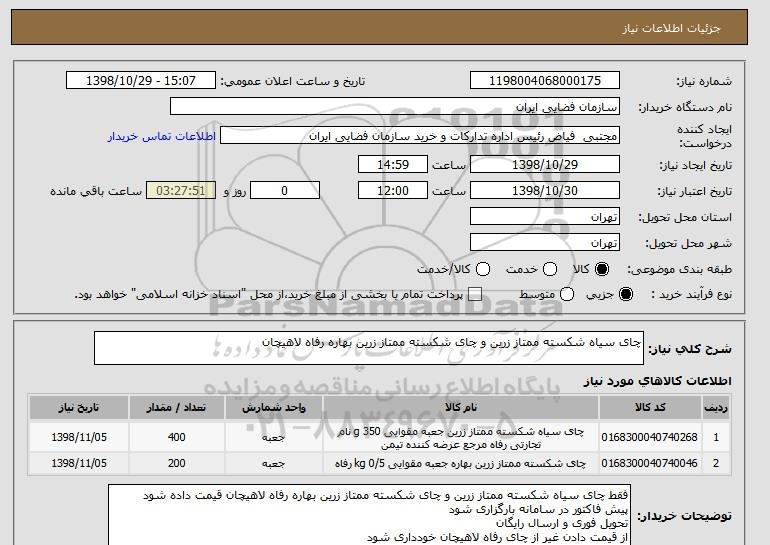Select the کالا radio button
The image size is (770, 545).
(x=602, y=269)
